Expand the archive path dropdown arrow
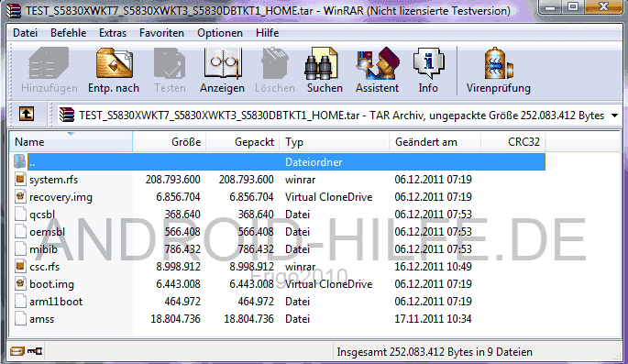628x364 pixels. point(615,116)
